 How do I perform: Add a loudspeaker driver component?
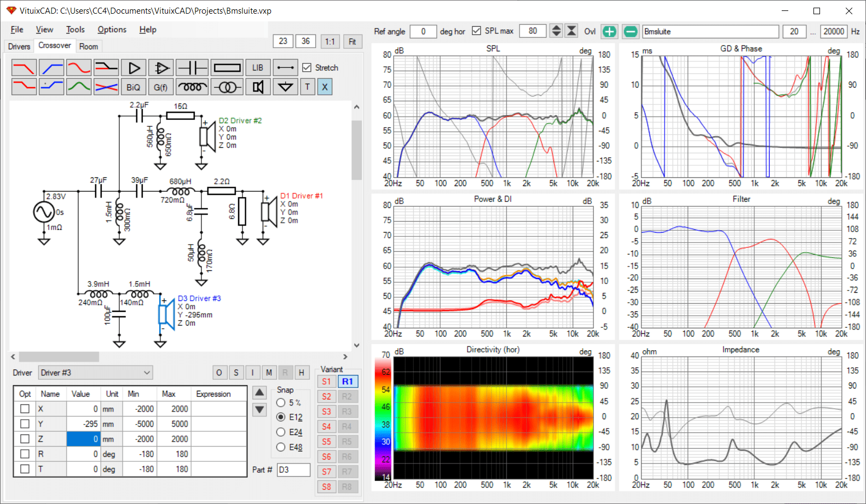point(258,86)
